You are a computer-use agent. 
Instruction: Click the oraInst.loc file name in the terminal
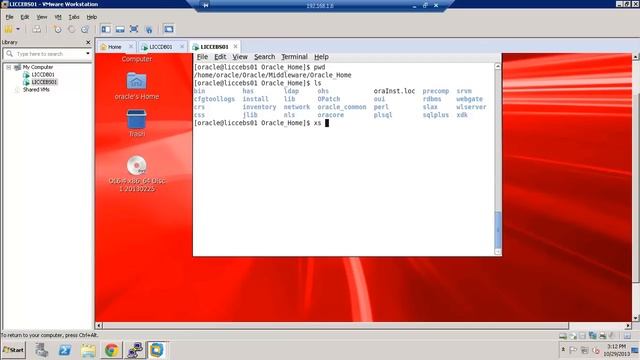pyautogui.click(x=394, y=91)
